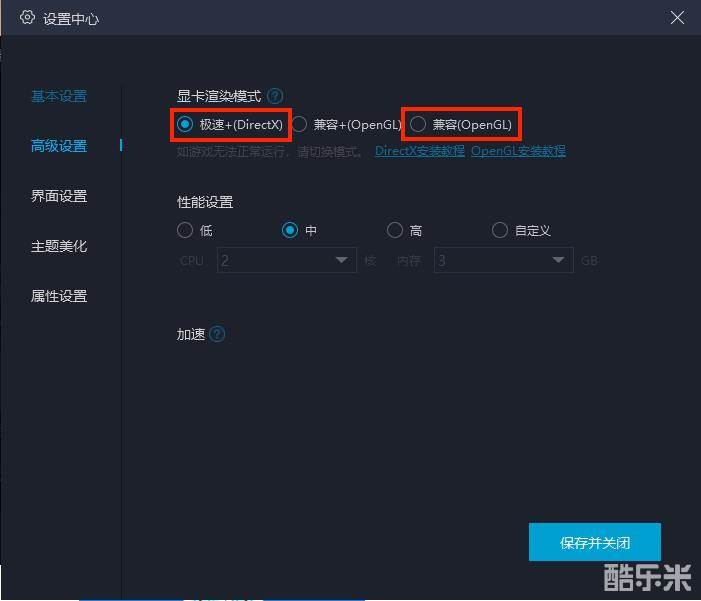701x601 pixels.
Task: Select the 中 performance option
Action: point(290,230)
